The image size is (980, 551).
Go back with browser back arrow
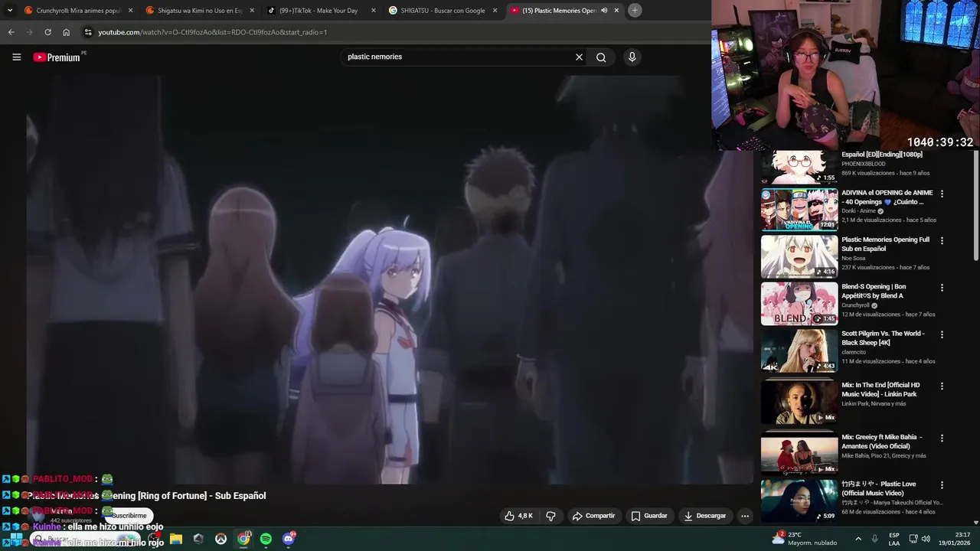[x=11, y=32]
